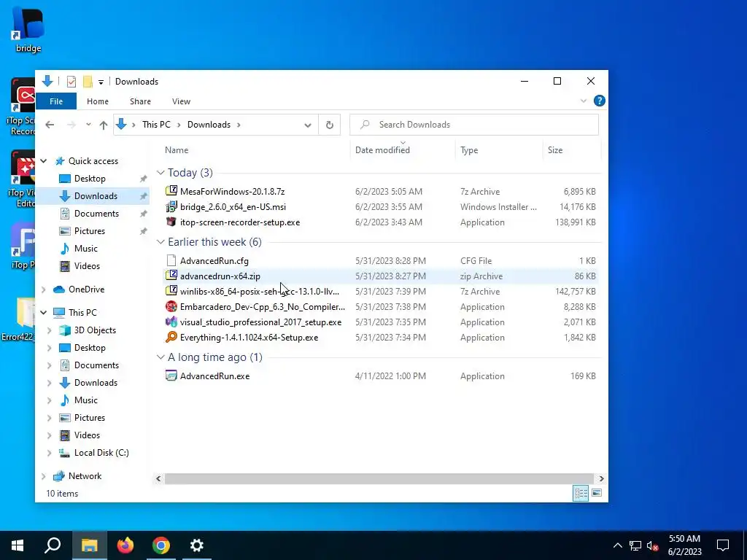Click the network tray icon

(x=635, y=545)
